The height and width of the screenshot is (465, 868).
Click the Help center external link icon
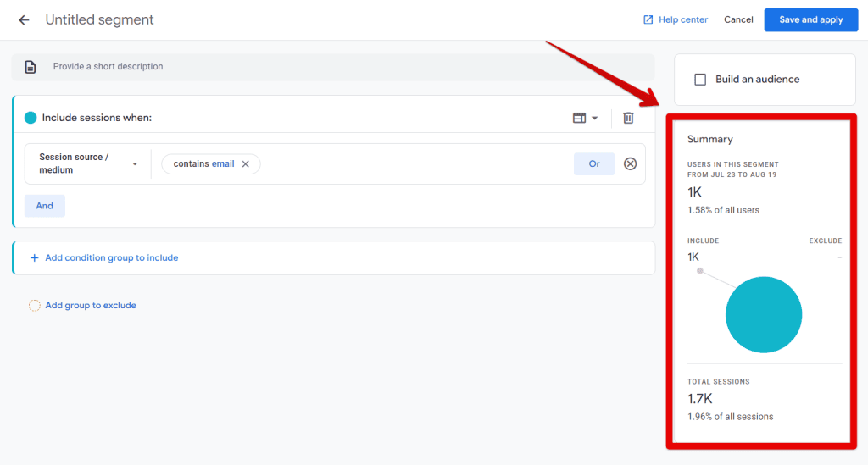[x=648, y=19]
